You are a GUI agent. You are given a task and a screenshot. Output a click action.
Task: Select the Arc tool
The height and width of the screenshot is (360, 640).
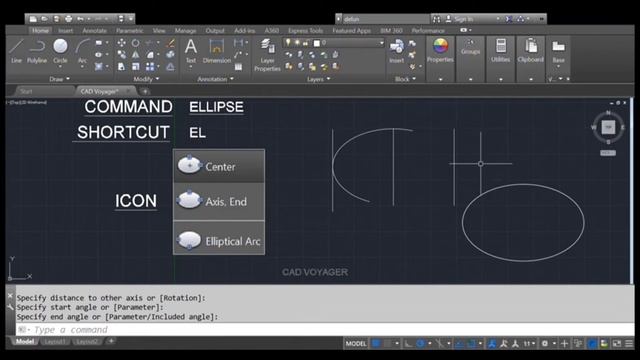click(82, 51)
